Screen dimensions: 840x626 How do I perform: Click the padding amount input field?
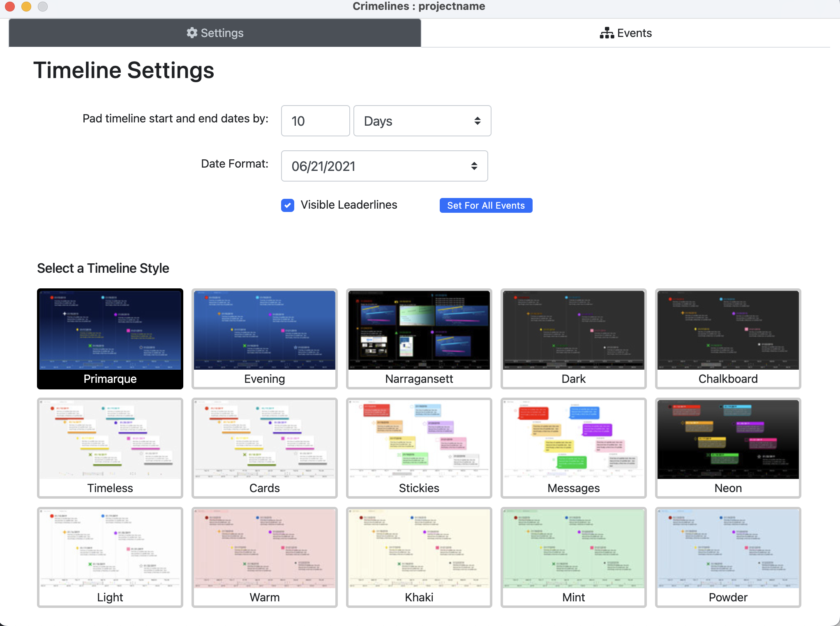[315, 121]
